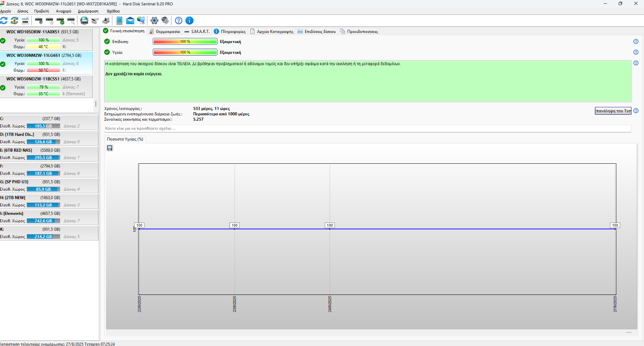Click the 79 % health bar of WD50NDZW
The image size is (644, 346).
coord(43,87)
